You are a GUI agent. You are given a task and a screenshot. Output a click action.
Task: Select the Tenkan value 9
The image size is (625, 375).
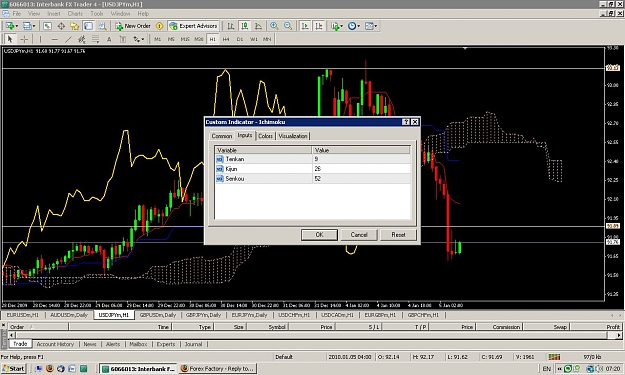tap(361, 159)
